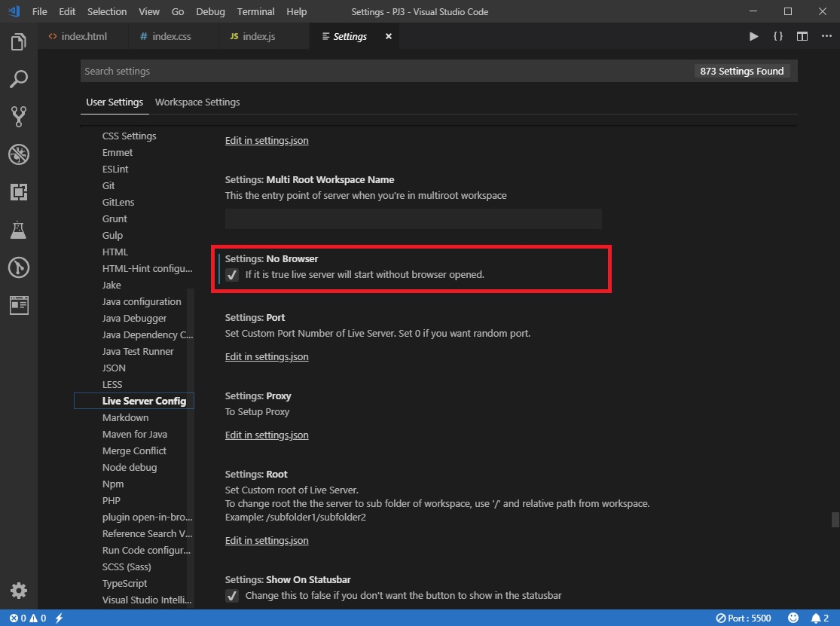Select HTML in the settings list
840x626 pixels.
coord(115,252)
